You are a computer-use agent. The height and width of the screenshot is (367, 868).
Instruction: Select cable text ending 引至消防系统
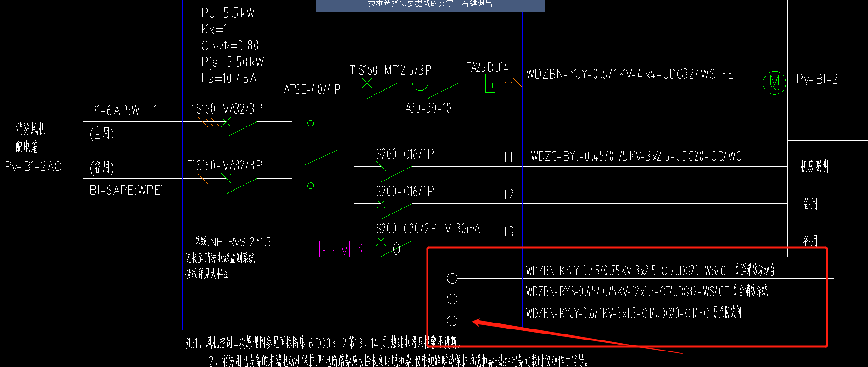click(647, 291)
